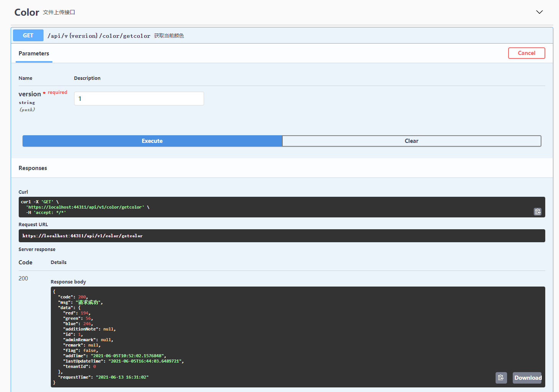Click the 'accept: */*' header line
Viewport: 559px width, 392px height.
pos(46,212)
